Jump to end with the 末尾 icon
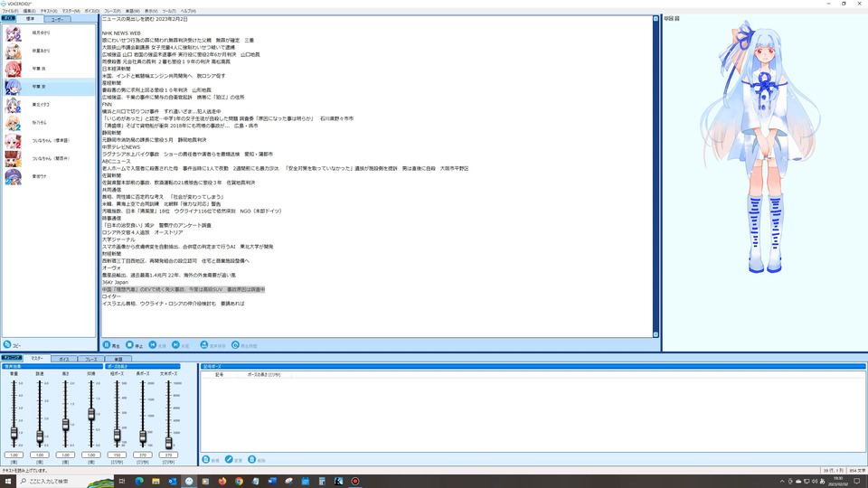This screenshot has height=488, width=868. [175, 344]
